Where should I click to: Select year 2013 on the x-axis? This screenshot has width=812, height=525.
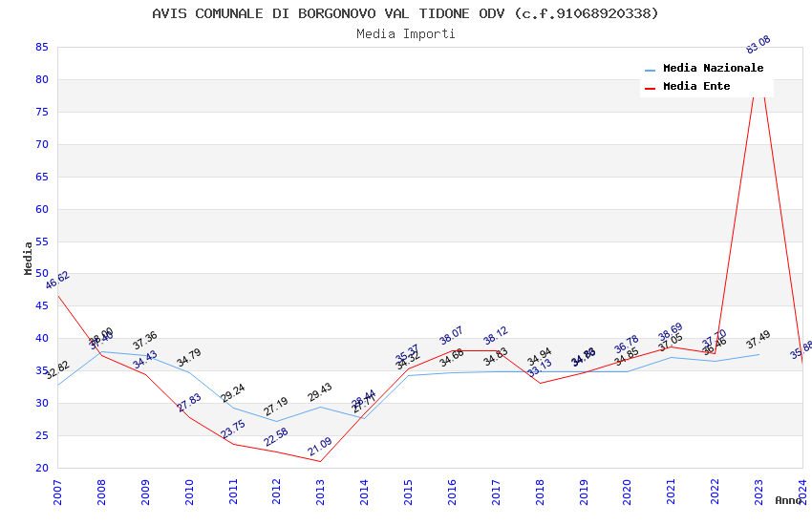click(321, 492)
